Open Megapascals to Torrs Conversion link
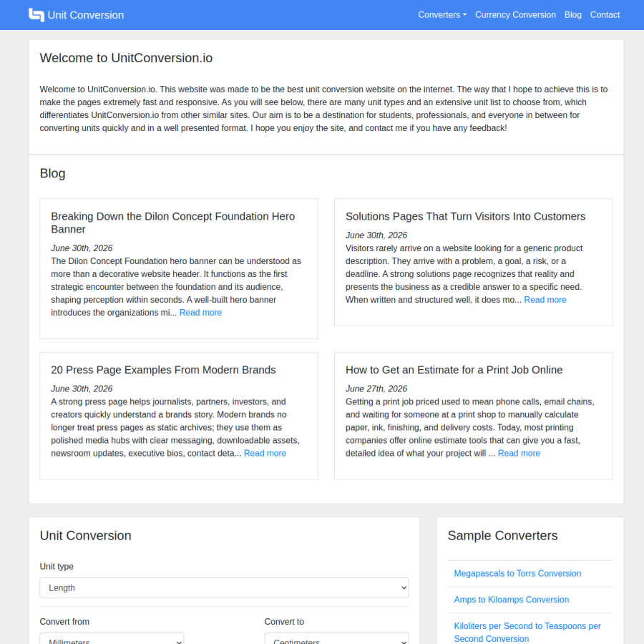The width and height of the screenshot is (644, 644). click(517, 573)
